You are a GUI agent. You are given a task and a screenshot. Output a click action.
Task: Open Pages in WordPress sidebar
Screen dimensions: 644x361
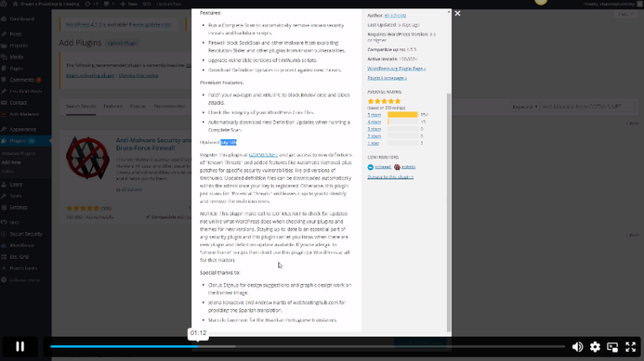16,69
